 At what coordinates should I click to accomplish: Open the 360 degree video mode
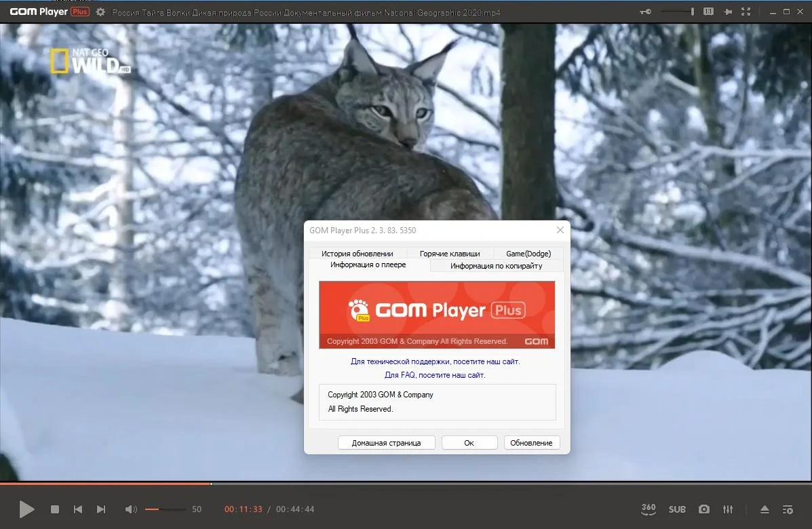tap(649, 509)
